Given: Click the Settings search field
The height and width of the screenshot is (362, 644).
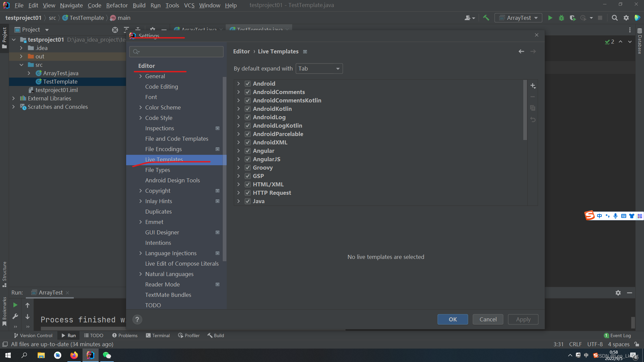Looking at the screenshot, I should pyautogui.click(x=176, y=51).
